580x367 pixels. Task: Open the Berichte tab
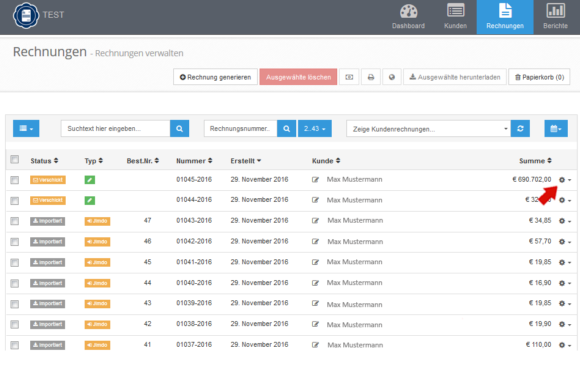point(555,17)
